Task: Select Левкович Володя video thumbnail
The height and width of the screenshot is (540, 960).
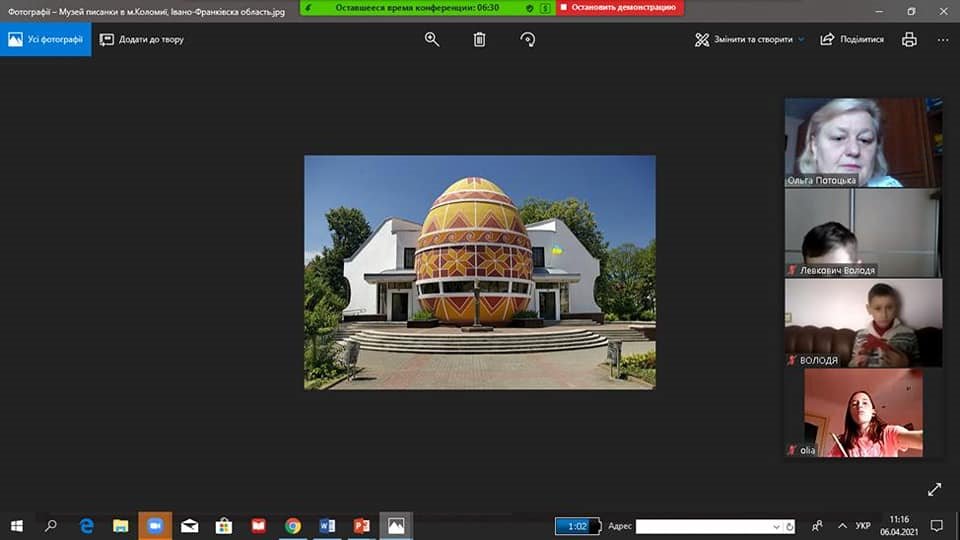Action: coord(863,233)
